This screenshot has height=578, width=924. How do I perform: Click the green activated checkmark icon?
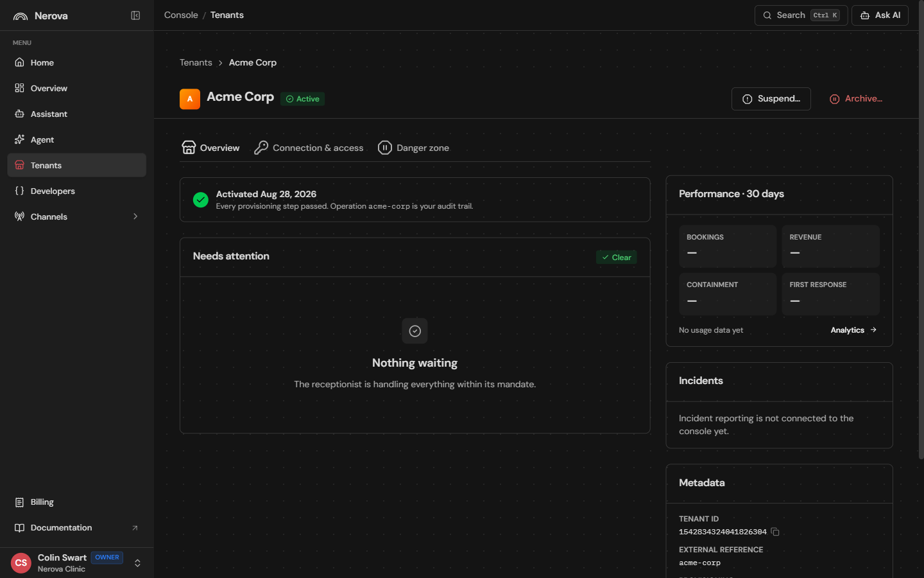click(201, 200)
